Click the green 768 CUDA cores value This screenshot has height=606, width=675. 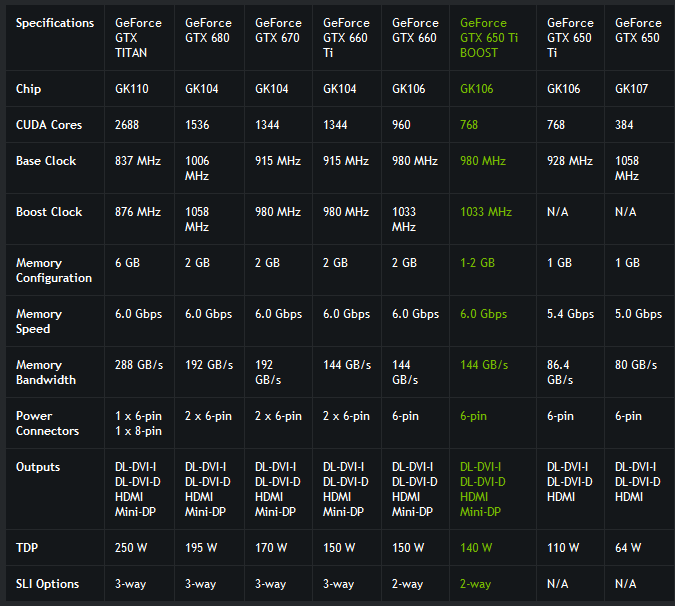469,125
